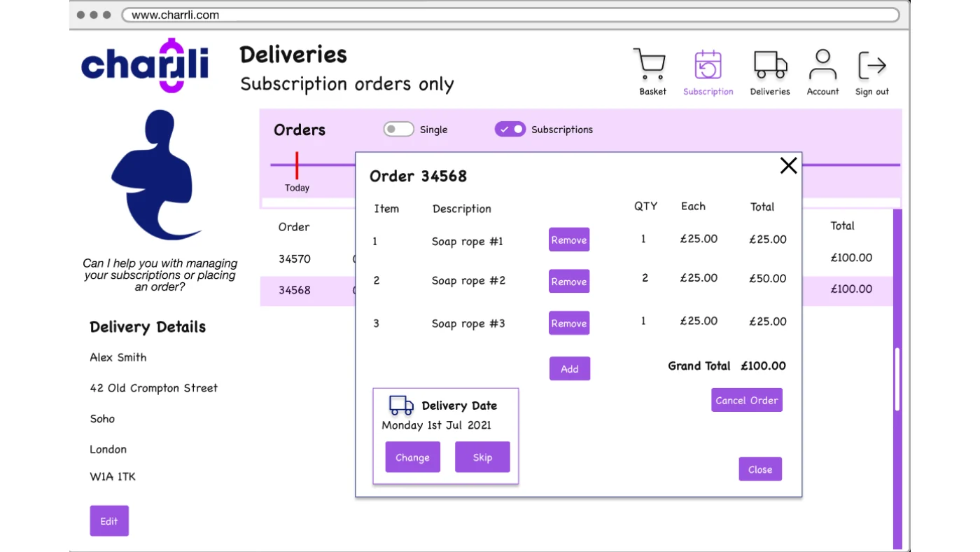Edit the delivery details
980x552 pixels.
[x=109, y=520]
